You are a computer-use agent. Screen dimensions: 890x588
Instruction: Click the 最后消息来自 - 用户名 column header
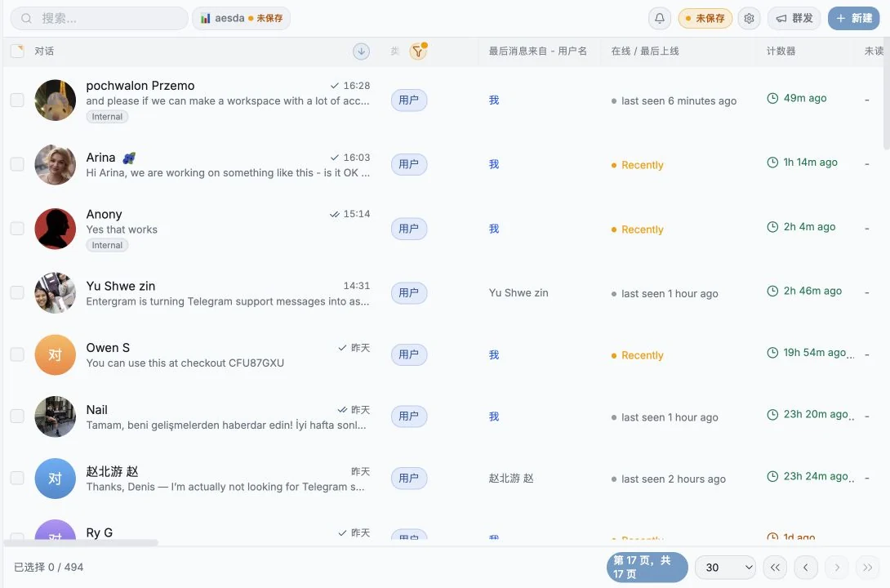tap(537, 51)
